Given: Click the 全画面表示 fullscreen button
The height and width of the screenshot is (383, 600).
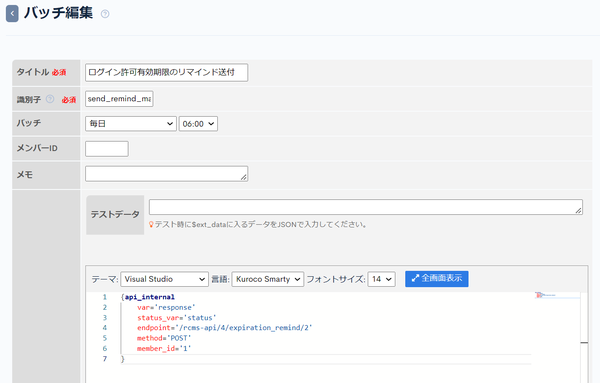Looking at the screenshot, I should pyautogui.click(x=437, y=279).
